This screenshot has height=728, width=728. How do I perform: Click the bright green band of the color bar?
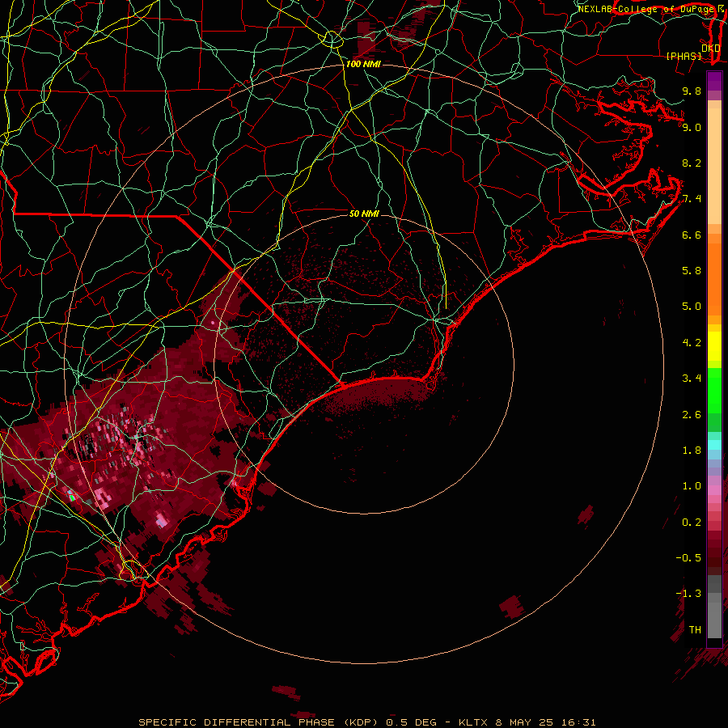coord(714,390)
